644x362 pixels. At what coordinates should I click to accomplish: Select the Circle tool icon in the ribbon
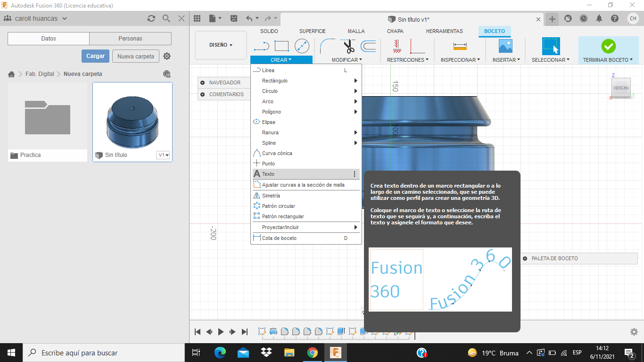pyautogui.click(x=302, y=46)
